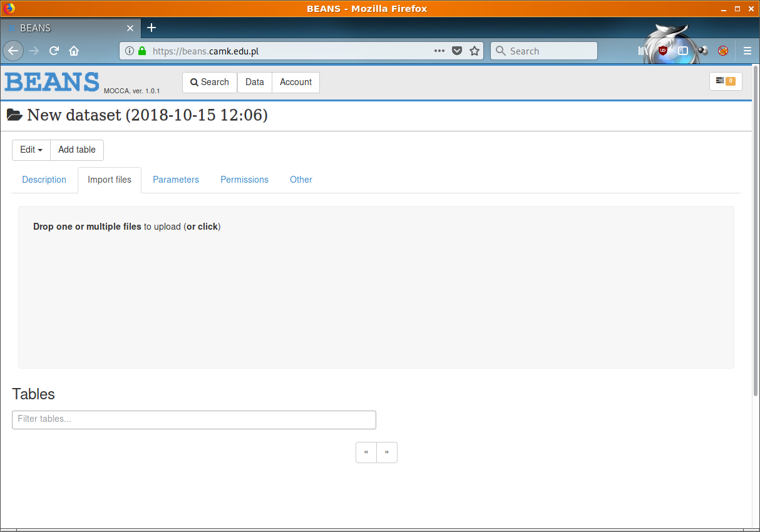
Task: Open the Firefox Library icon
Action: [x=642, y=51]
